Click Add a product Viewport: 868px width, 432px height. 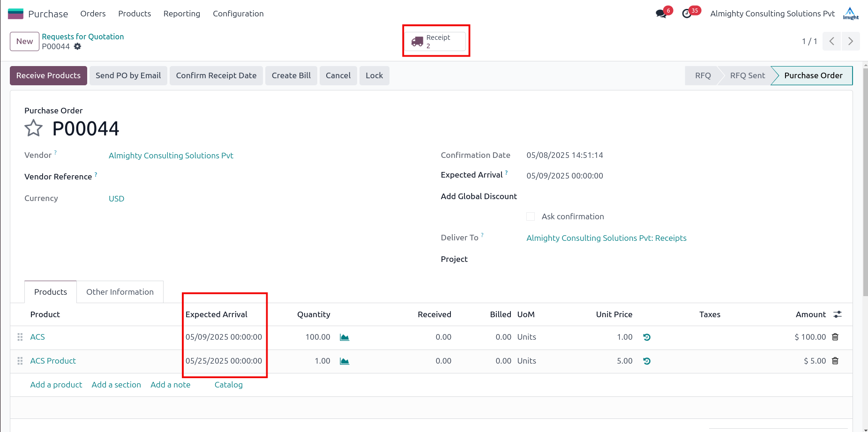click(x=56, y=385)
